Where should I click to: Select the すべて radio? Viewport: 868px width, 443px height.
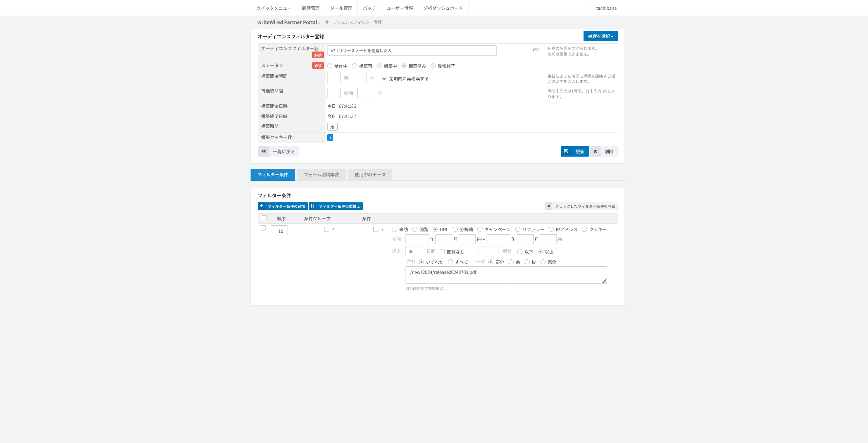[x=450, y=262]
